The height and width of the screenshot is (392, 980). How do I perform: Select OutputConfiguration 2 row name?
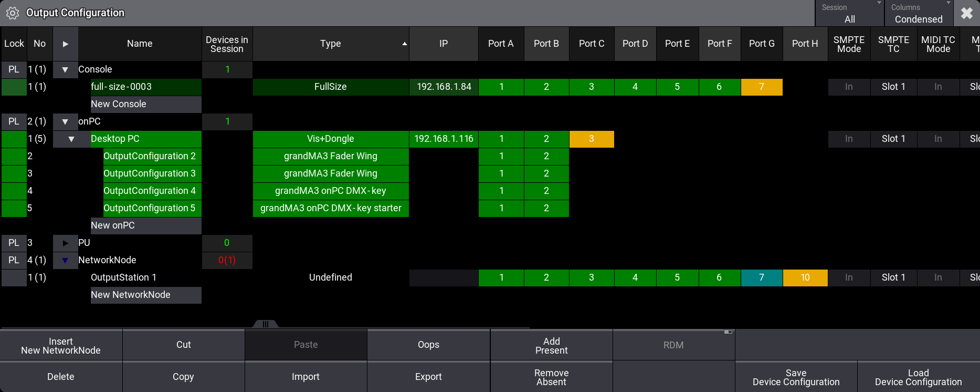click(x=152, y=156)
